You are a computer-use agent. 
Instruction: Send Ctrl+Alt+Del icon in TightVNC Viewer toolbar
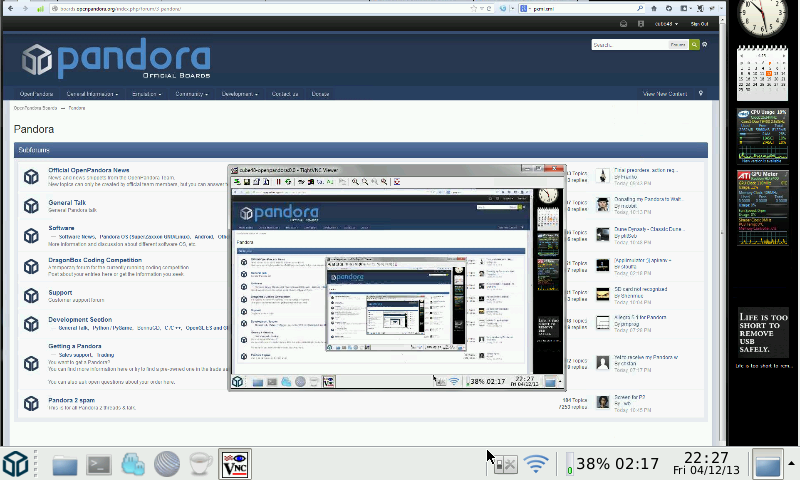point(301,182)
